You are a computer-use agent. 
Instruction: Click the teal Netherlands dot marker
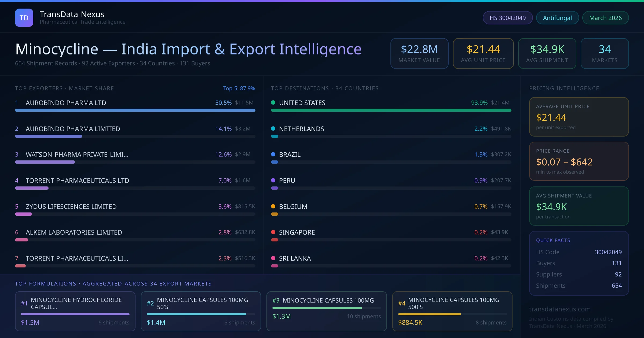273,128
